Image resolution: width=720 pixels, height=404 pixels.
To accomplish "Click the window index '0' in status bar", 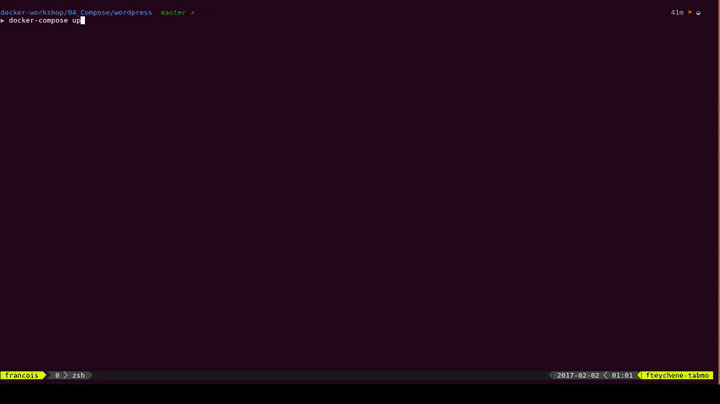I will pos(58,375).
